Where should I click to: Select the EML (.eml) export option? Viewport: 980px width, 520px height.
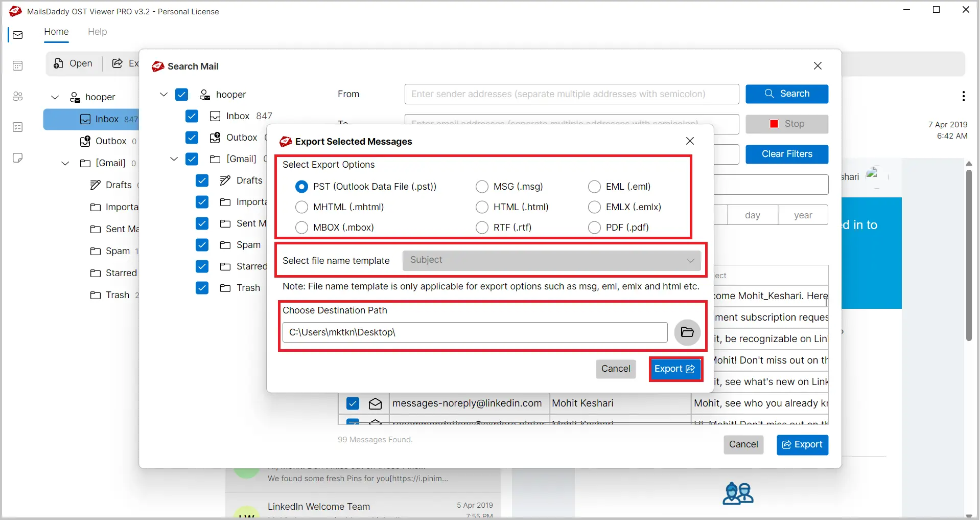594,187
